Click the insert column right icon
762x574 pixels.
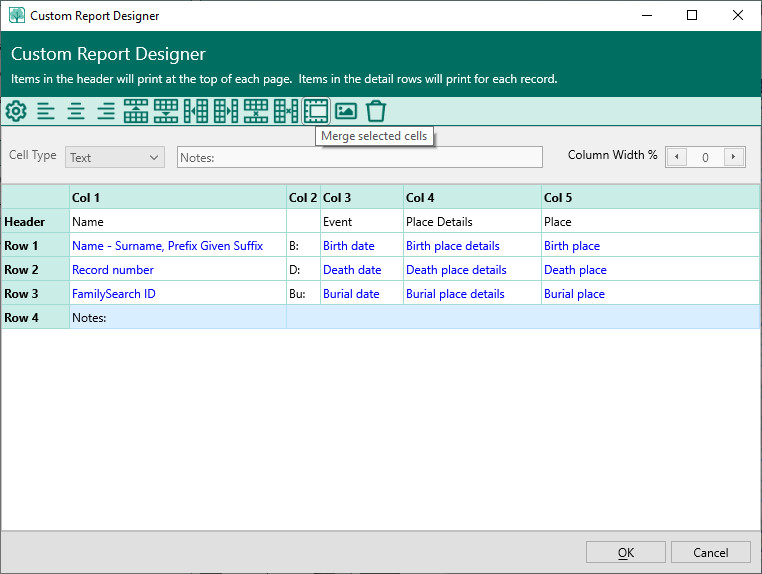(x=226, y=112)
